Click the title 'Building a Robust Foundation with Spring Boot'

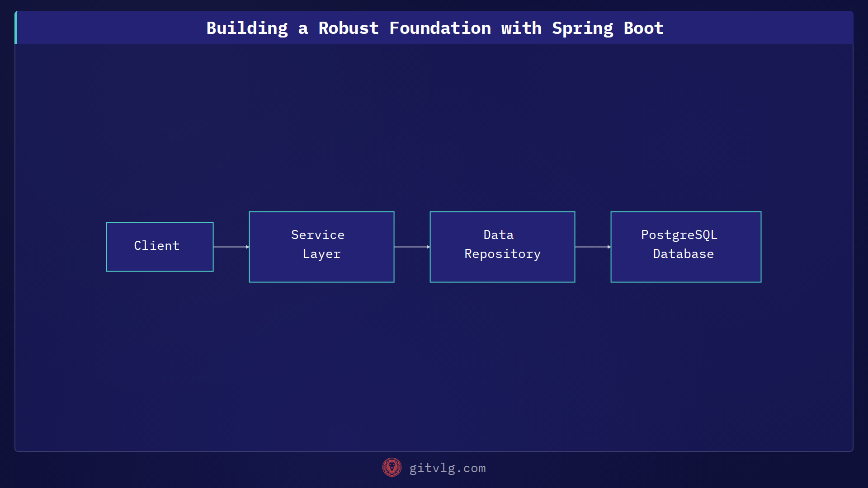tap(435, 28)
